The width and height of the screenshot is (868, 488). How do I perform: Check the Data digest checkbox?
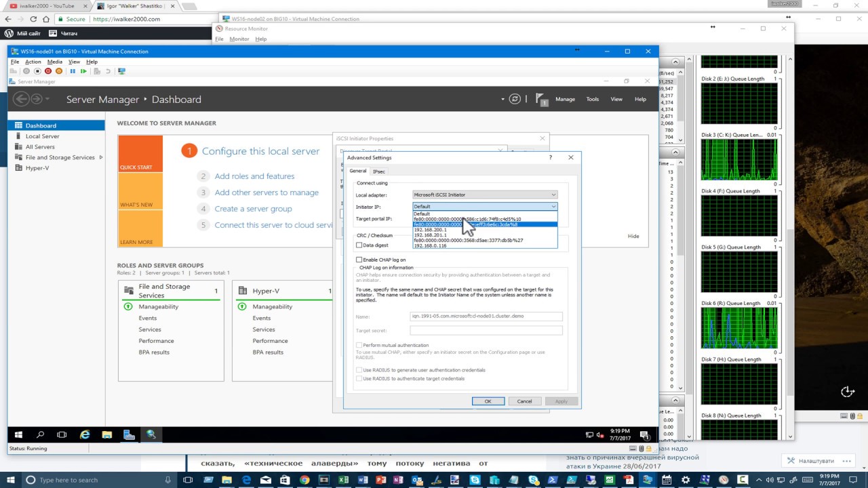point(359,245)
